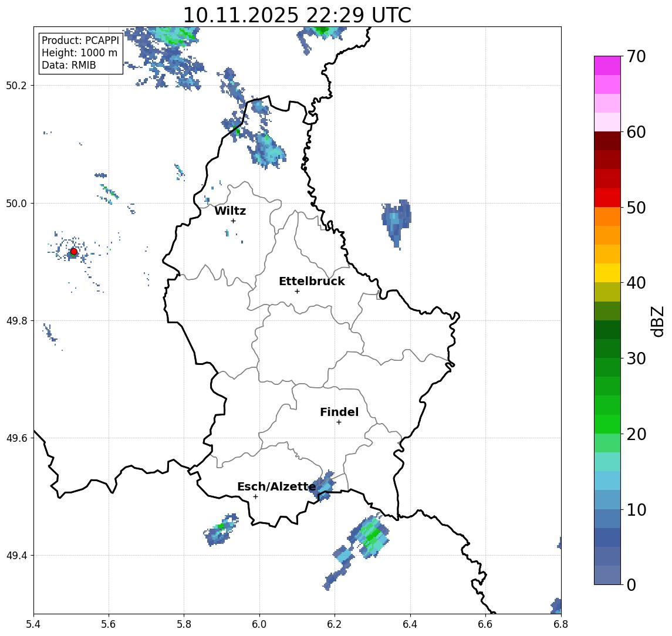Image resolution: width=672 pixels, height=636 pixels.
Task: Click the Wiltz station cross marker
Action: (233, 221)
